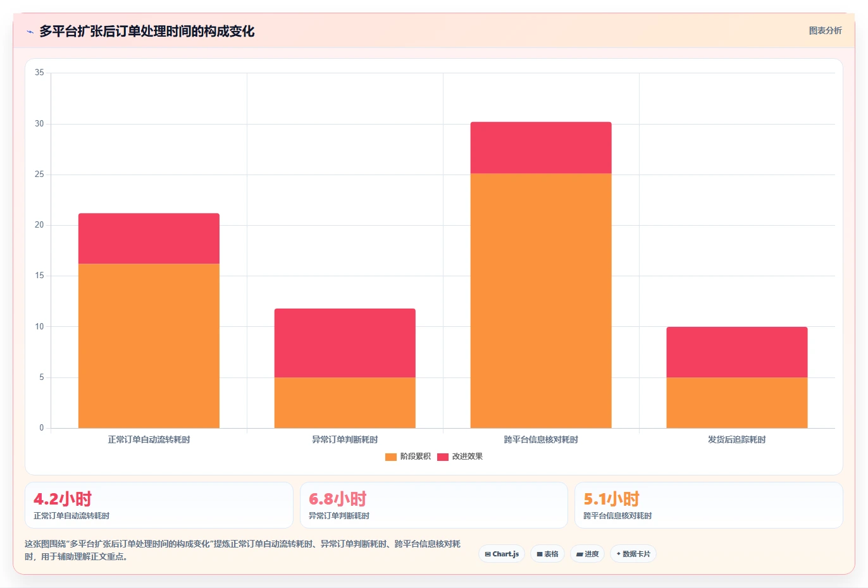868x588 pixels.
Task: Click the red segment of 跨平台信息核对耗时 bar
Action: point(541,147)
